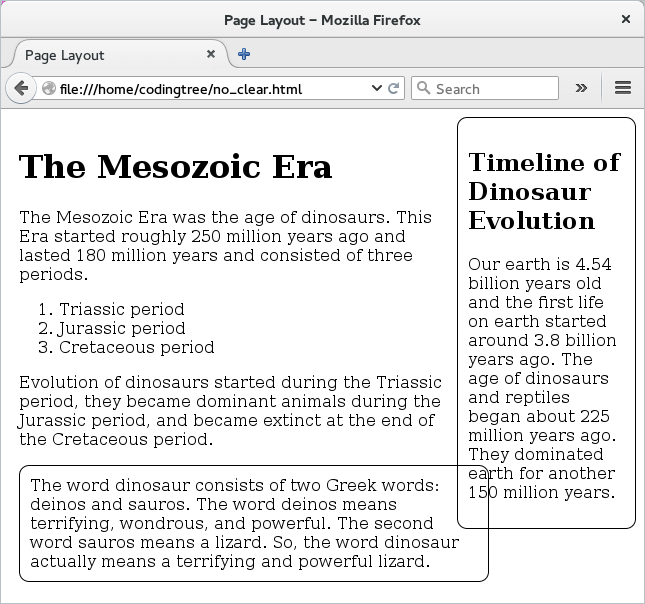Close the Firefox window
This screenshot has width=645, height=604.
[626, 19]
